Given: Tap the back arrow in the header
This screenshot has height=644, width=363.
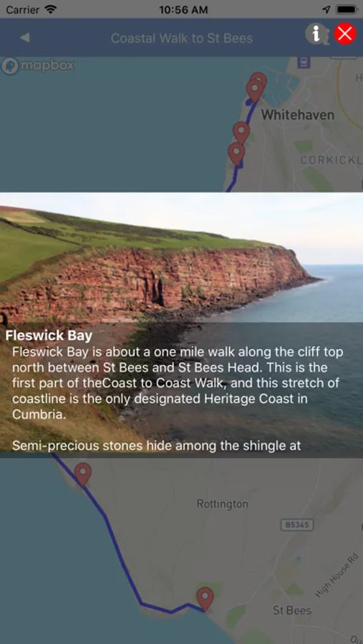Looking at the screenshot, I should [x=24, y=38].
